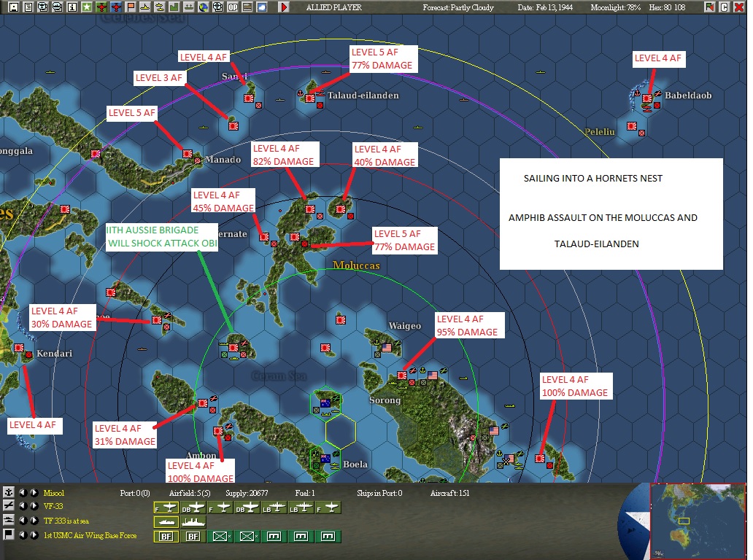Image resolution: width=753 pixels, height=560 pixels.
Task: Click the 'Port: 0(0)' readout
Action: [x=135, y=493]
